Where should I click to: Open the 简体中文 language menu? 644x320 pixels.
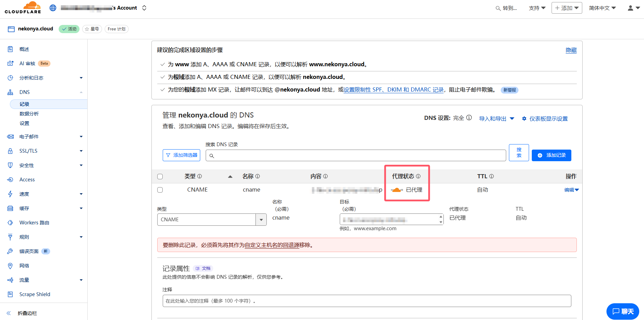602,8
